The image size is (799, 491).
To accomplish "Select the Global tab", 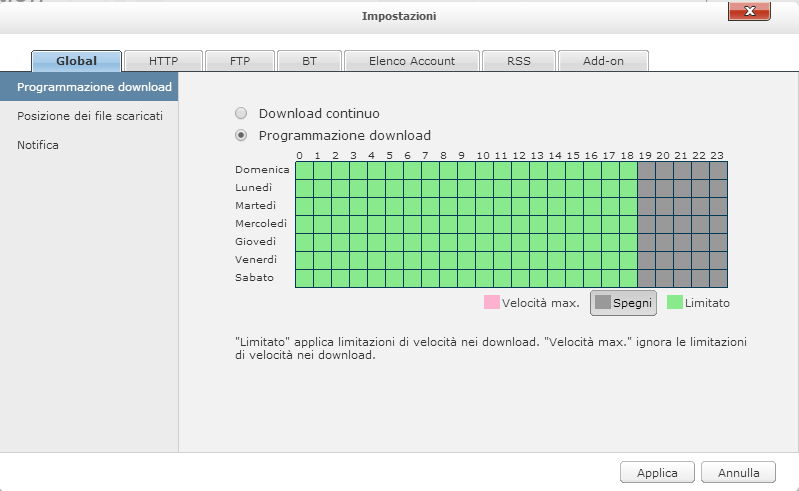I will click(x=77, y=61).
